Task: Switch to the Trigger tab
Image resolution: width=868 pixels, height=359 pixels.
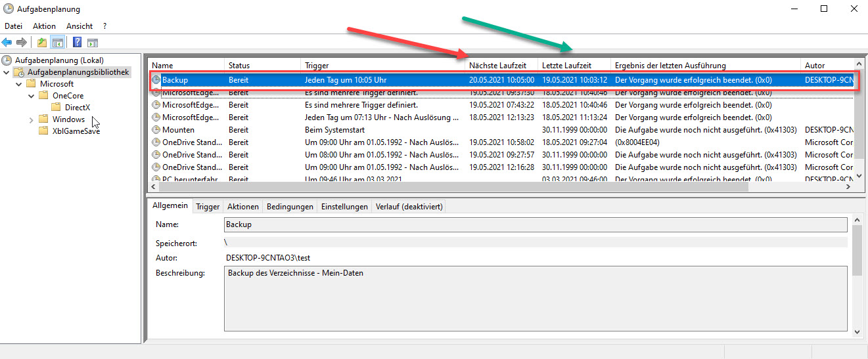Action: [208, 207]
